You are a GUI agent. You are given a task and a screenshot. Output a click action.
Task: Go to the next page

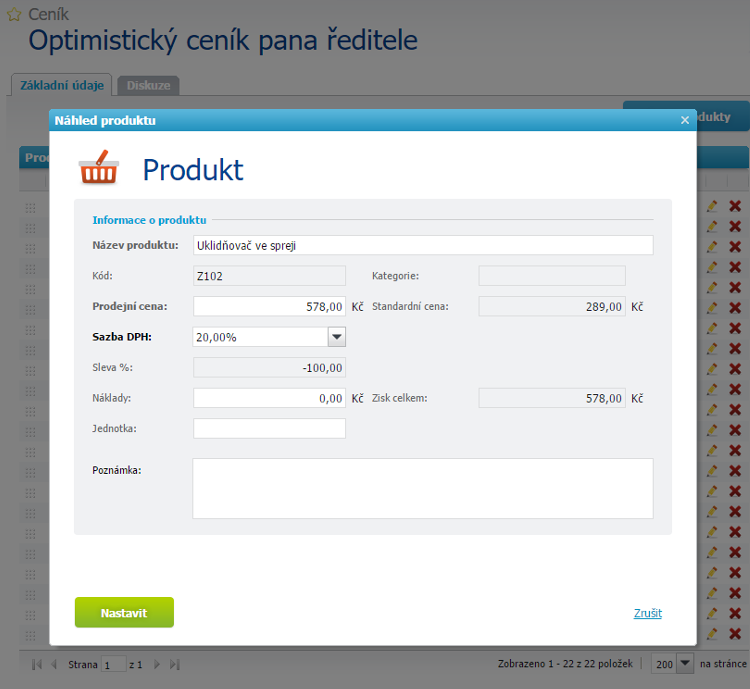pos(157,665)
